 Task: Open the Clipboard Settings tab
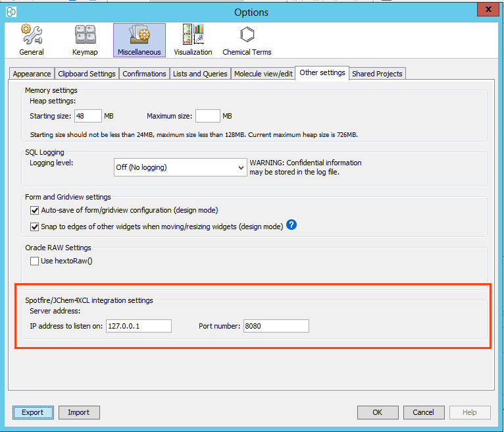point(87,74)
